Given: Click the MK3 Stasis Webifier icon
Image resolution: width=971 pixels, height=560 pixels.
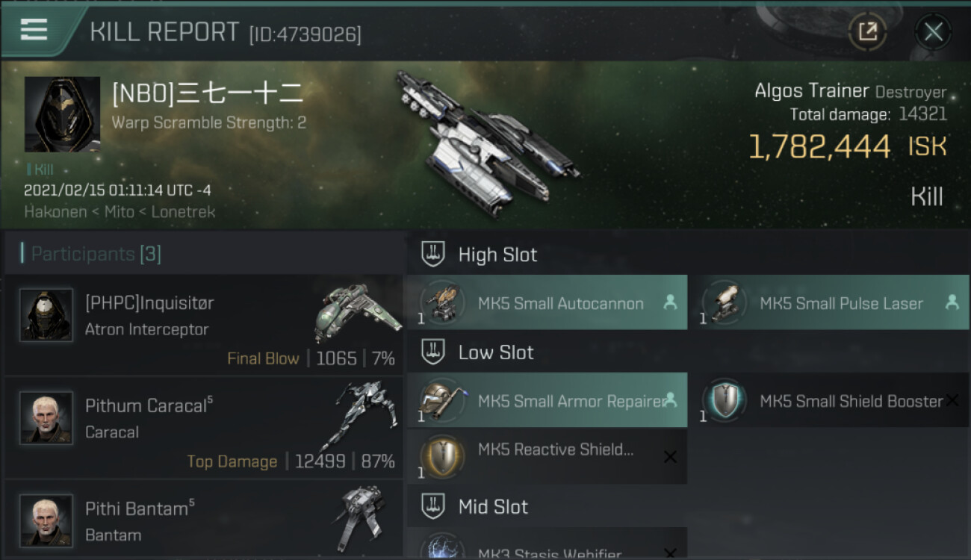Looking at the screenshot, I should click(441, 547).
